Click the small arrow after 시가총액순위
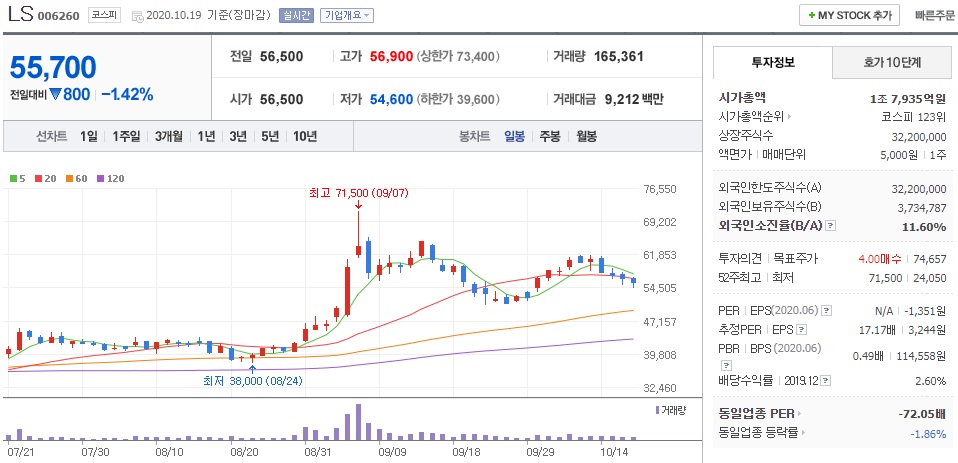 click(x=789, y=117)
